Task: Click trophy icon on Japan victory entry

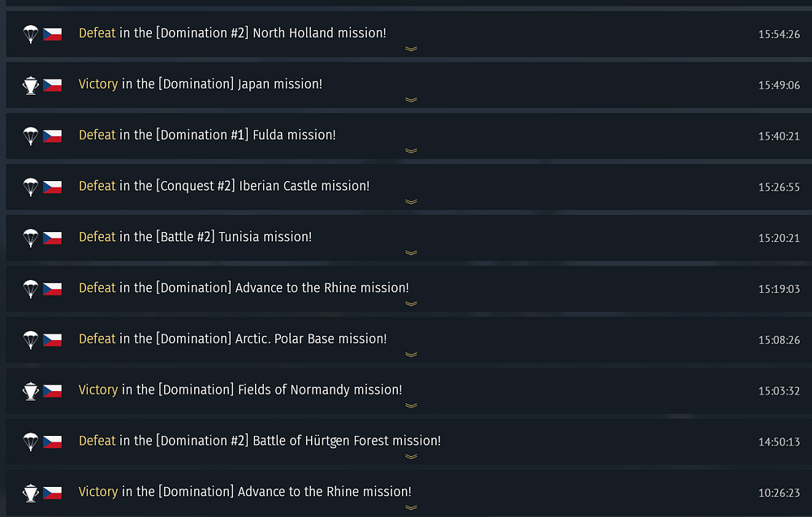Action: [x=31, y=85]
